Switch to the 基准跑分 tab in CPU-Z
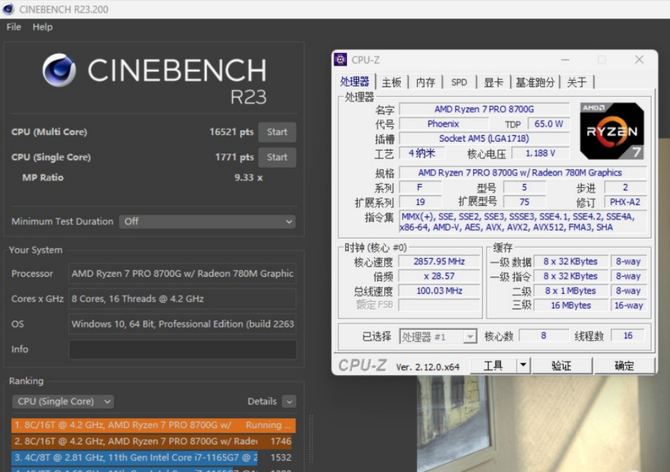The width and height of the screenshot is (670, 472). 535,82
